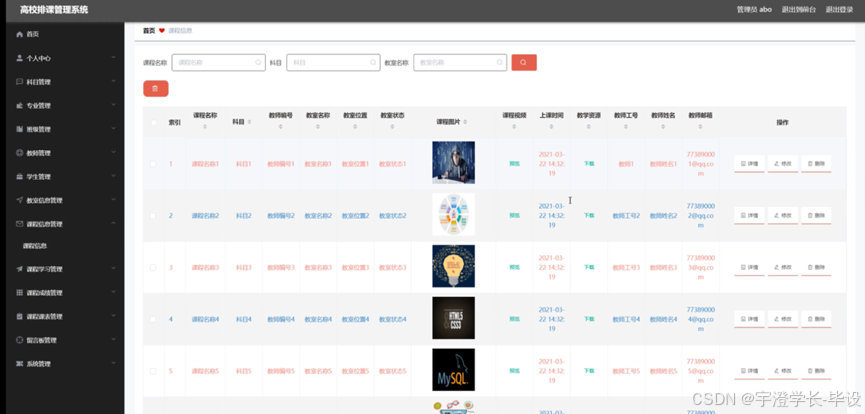865x414 pixels.
Task: Focus the 课程名称 search input field
Action: 219,62
